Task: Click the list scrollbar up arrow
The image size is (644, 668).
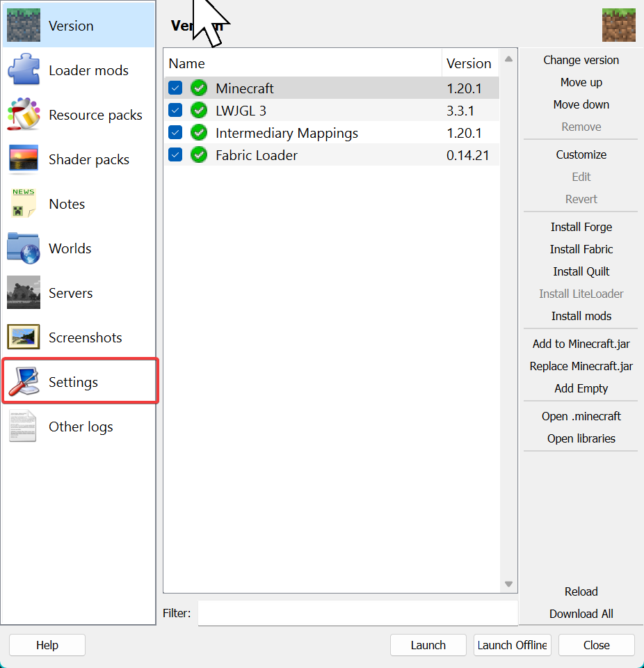Action: [508, 59]
